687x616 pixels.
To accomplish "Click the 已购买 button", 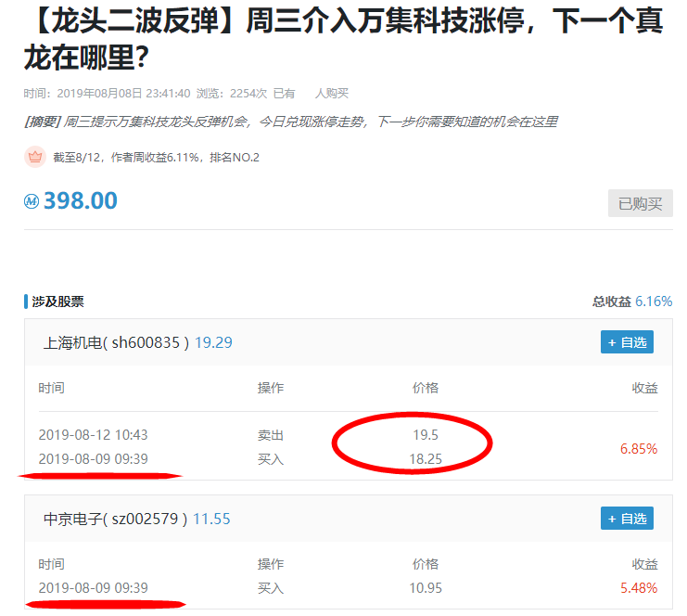I will click(x=640, y=203).
